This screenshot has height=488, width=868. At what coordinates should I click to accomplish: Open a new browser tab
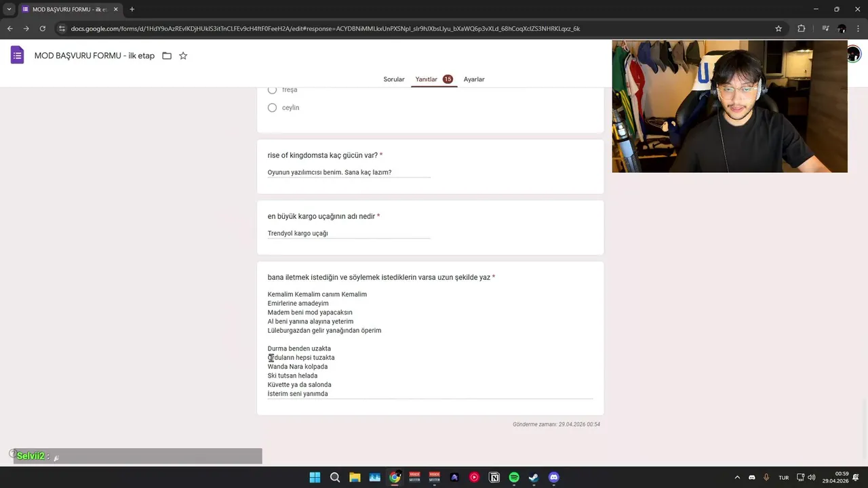[132, 9]
